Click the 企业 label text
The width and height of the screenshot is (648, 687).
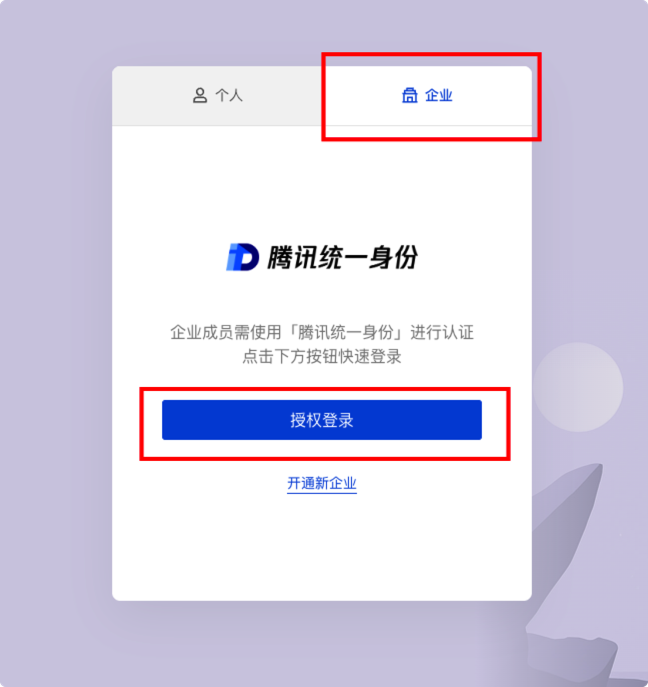[439, 95]
